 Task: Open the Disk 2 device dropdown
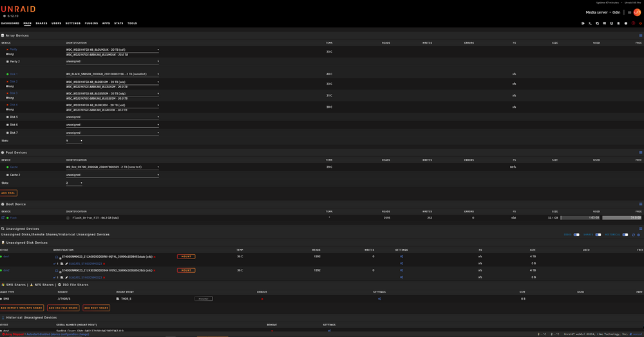[x=113, y=82]
